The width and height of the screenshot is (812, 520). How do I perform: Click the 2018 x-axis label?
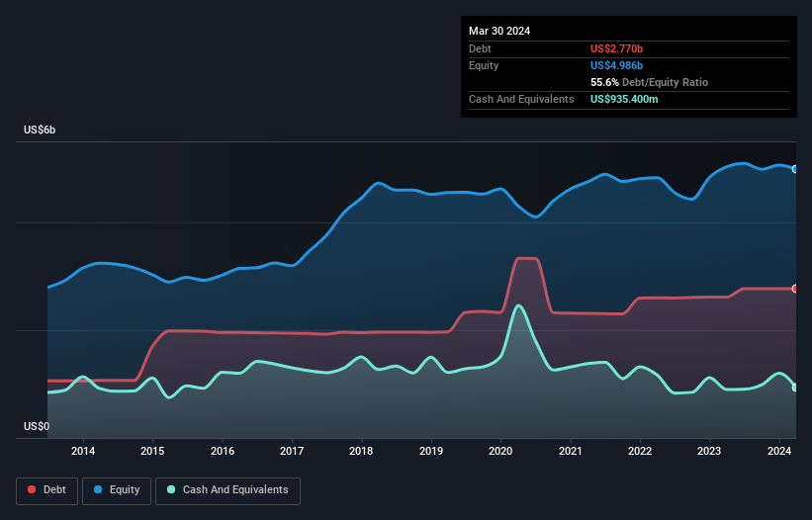point(361,451)
